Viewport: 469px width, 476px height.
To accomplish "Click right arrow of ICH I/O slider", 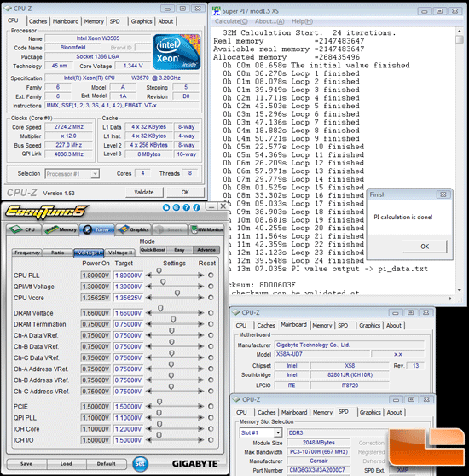I will pos(200,440).
